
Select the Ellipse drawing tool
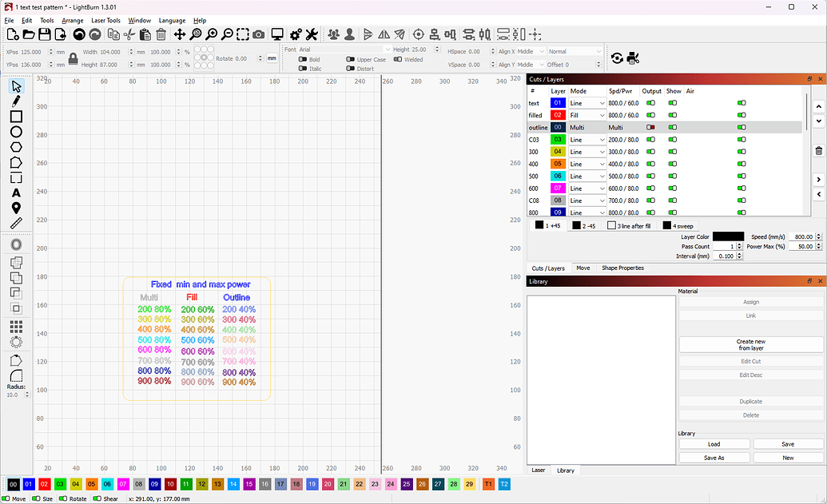(x=16, y=132)
